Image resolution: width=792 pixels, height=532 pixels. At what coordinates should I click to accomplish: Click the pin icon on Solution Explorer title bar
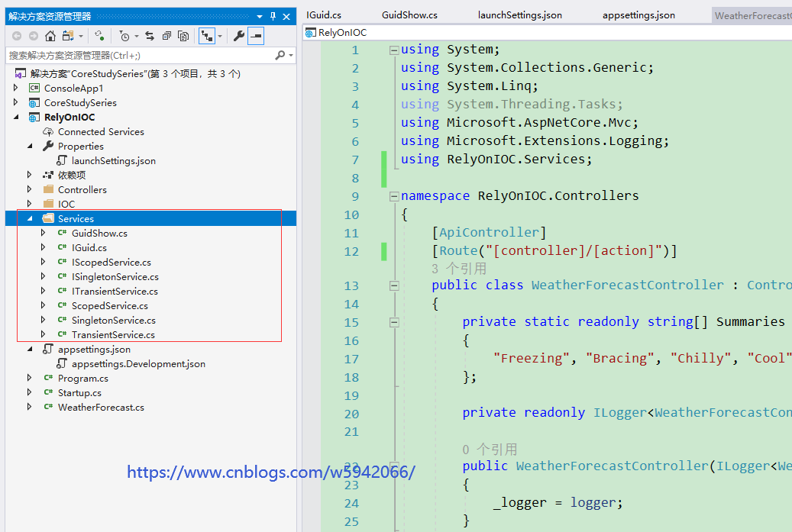pyautogui.click(x=273, y=16)
